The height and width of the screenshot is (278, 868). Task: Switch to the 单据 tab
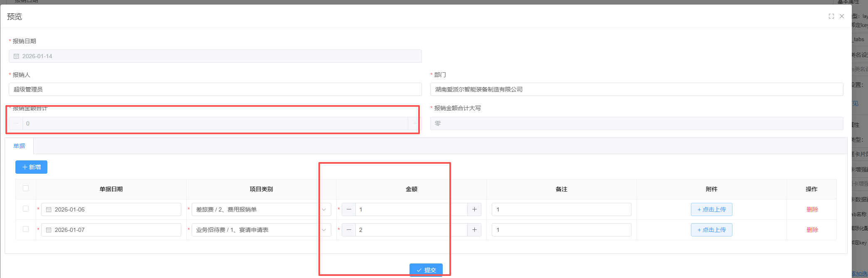pyautogui.click(x=19, y=146)
